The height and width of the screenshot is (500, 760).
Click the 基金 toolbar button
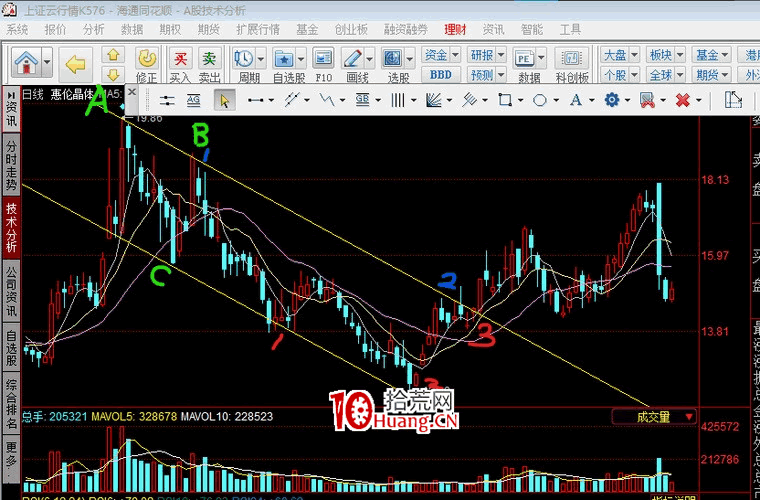click(x=707, y=55)
